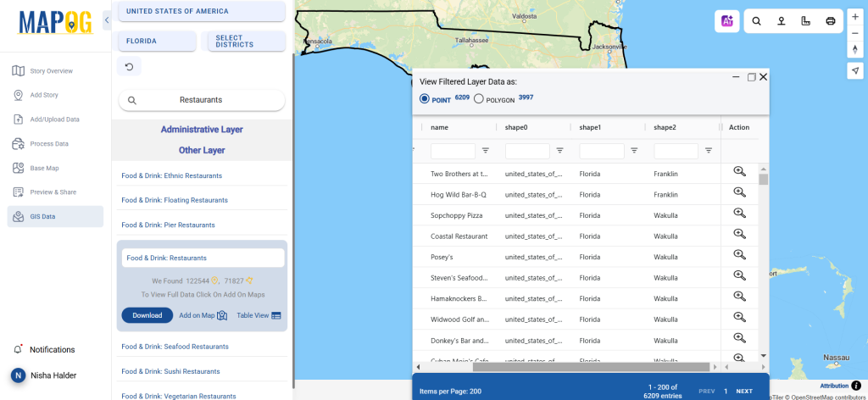Zoom to Widwood Golf row feature
The height and width of the screenshot is (400, 868).
coord(739,317)
